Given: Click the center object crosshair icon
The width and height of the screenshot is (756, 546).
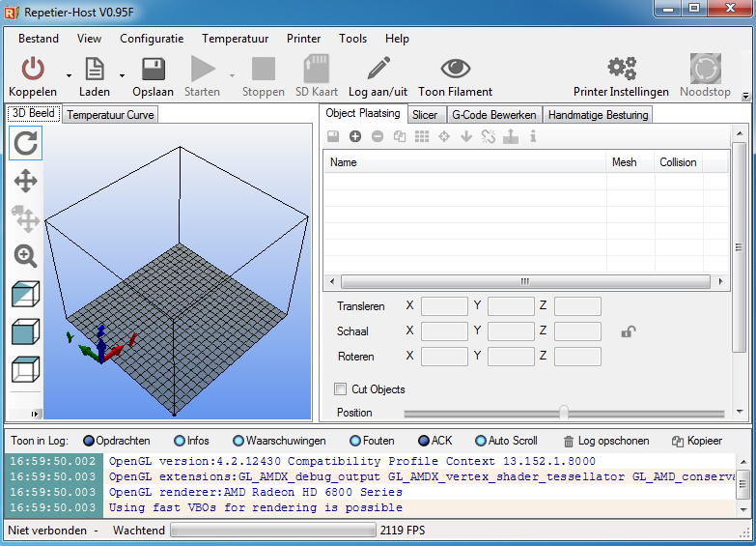Looking at the screenshot, I should click(444, 136).
